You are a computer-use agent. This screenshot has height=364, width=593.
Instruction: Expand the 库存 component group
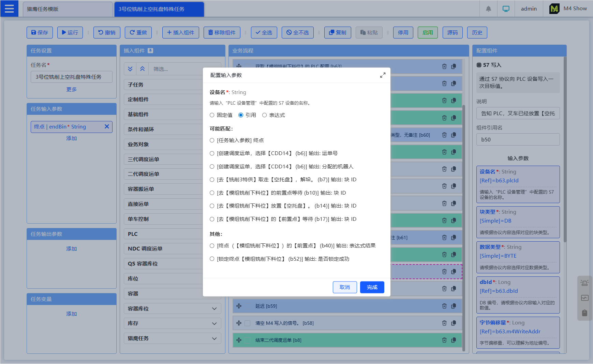[x=214, y=323]
